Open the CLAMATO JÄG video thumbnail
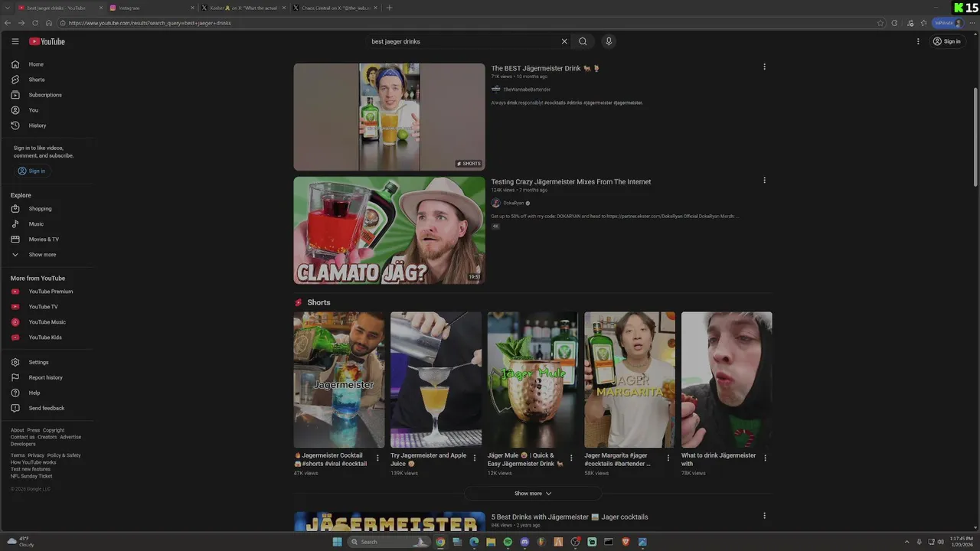The height and width of the screenshot is (551, 980). pos(389,230)
